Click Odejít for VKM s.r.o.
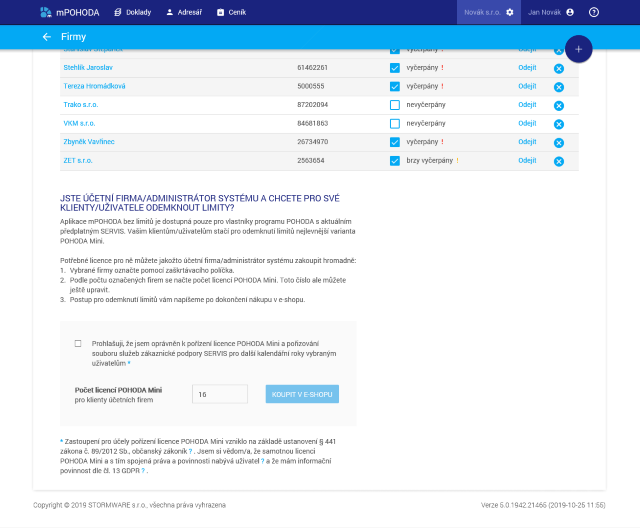This screenshot has width=640, height=528. 527,123
